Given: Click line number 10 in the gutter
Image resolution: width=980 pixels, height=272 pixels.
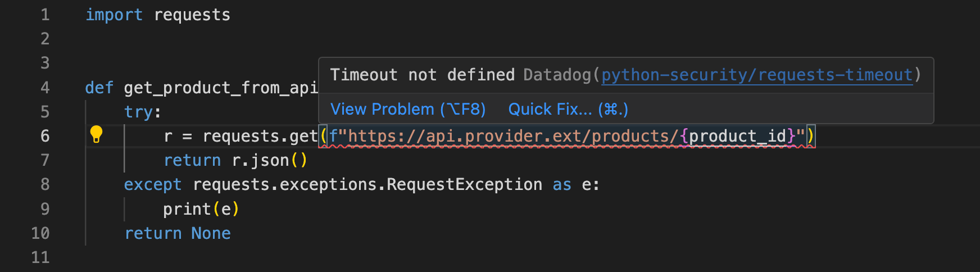Looking at the screenshot, I should coord(40,233).
